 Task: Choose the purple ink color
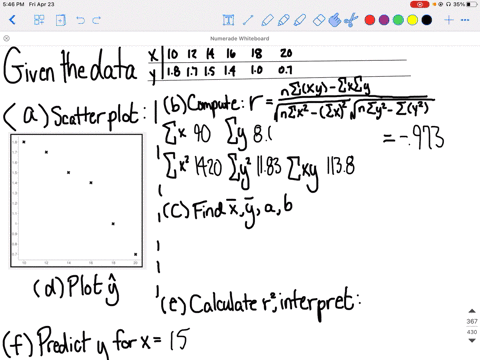pos(384,20)
